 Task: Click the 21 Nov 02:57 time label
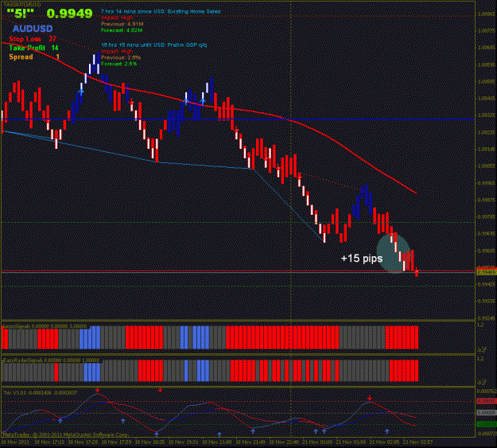pyautogui.click(x=417, y=442)
